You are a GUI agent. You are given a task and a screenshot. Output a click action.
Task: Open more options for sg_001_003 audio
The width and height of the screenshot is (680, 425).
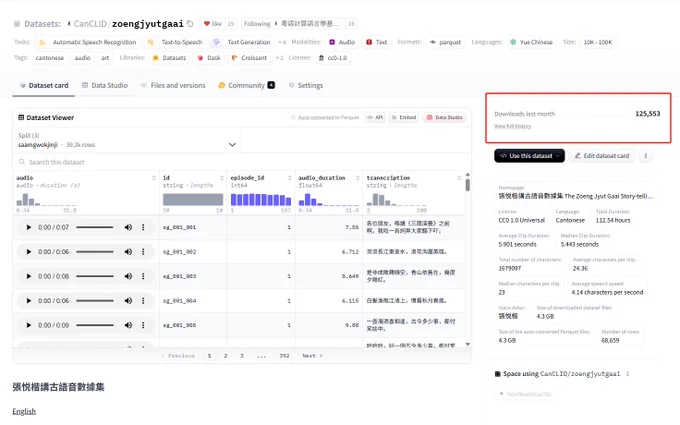point(143,276)
